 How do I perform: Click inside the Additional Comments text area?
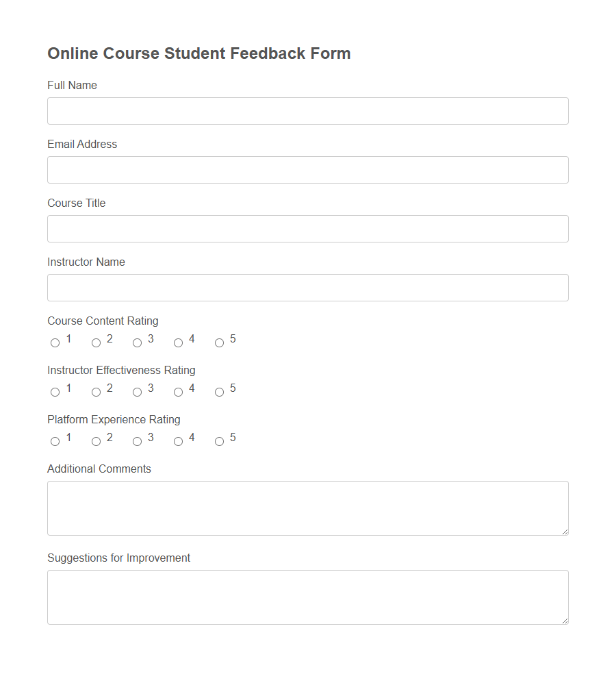click(307, 507)
